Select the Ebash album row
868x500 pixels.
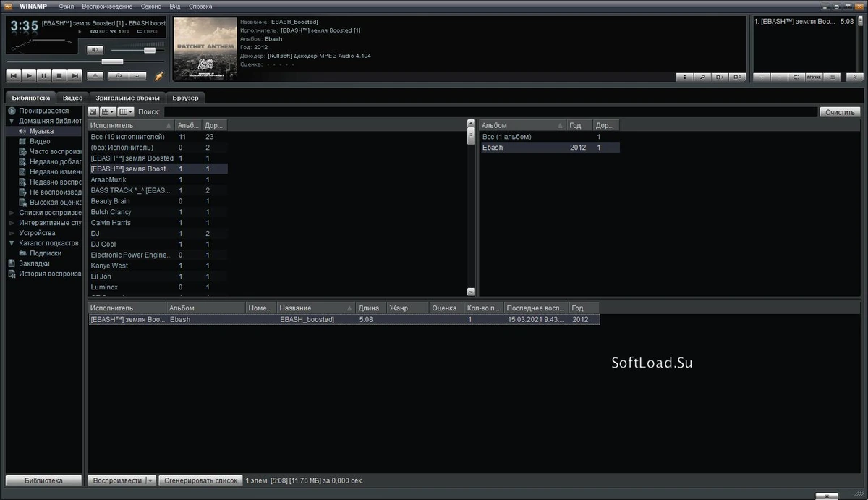[550, 148]
